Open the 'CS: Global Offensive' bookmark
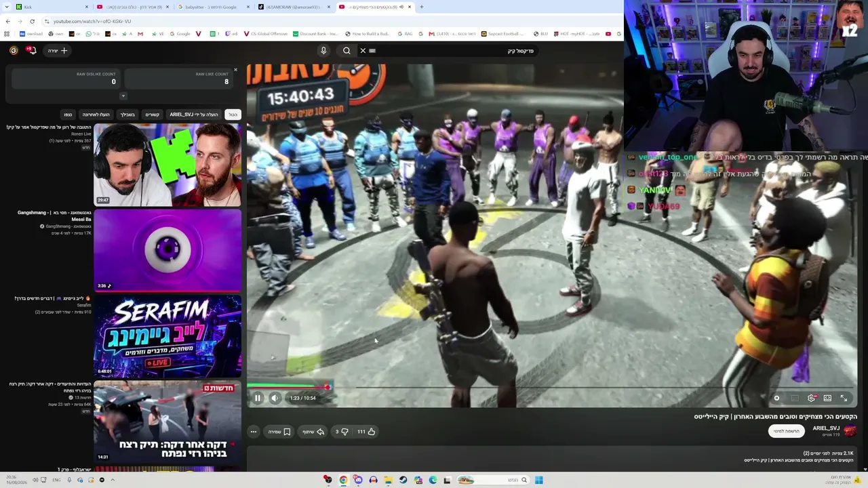The height and width of the screenshot is (488, 868). 265,34
